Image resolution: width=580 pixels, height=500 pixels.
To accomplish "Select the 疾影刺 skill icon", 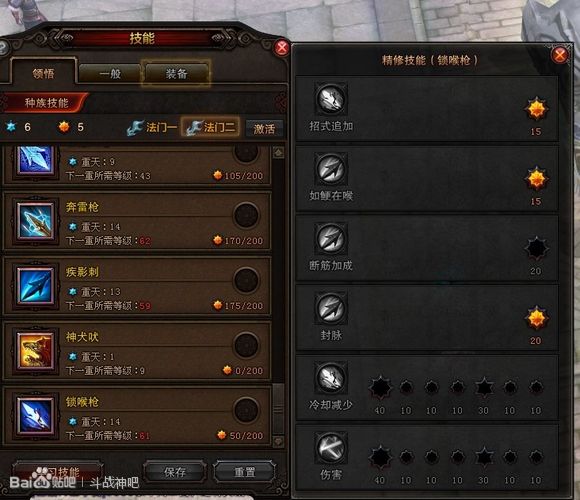I will (x=36, y=286).
